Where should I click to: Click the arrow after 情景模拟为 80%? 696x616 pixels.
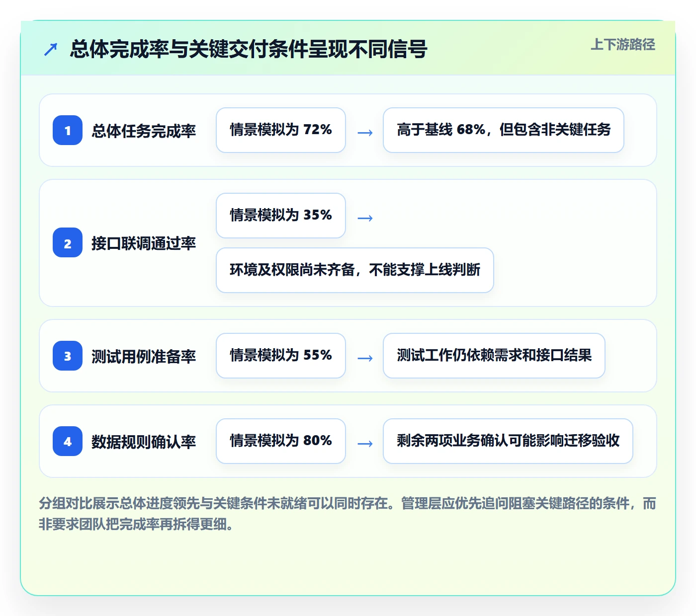click(x=365, y=444)
